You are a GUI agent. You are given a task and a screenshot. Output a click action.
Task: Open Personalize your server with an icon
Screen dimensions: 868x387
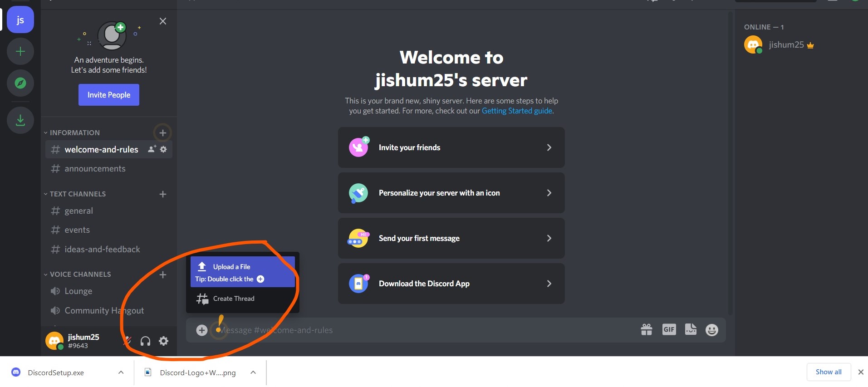click(x=451, y=193)
